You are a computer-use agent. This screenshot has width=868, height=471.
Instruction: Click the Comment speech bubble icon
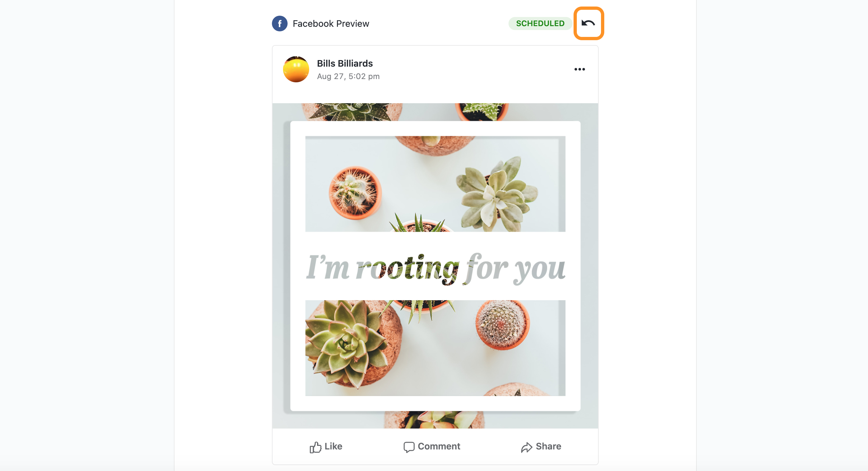coord(409,447)
